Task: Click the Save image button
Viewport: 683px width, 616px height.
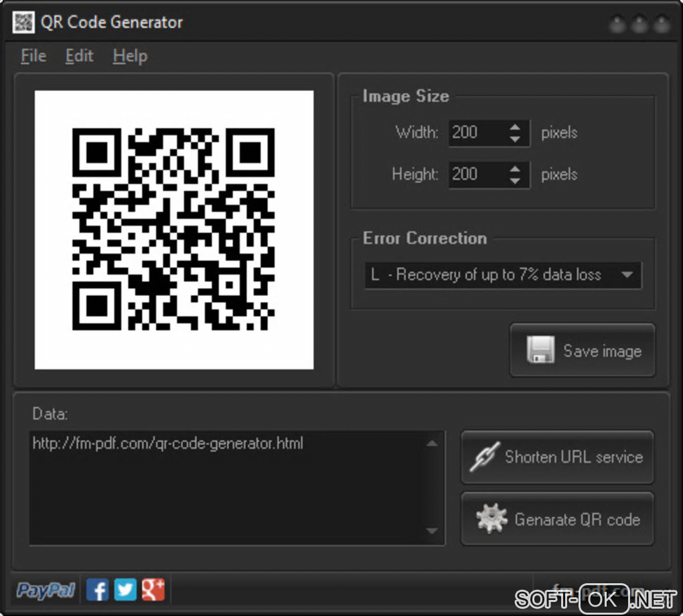Action: pos(583,350)
